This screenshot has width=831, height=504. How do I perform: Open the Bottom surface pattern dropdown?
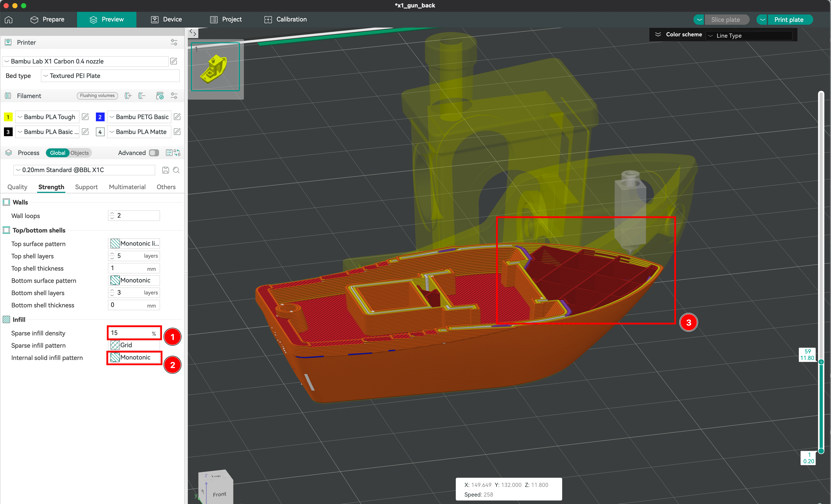tap(134, 280)
